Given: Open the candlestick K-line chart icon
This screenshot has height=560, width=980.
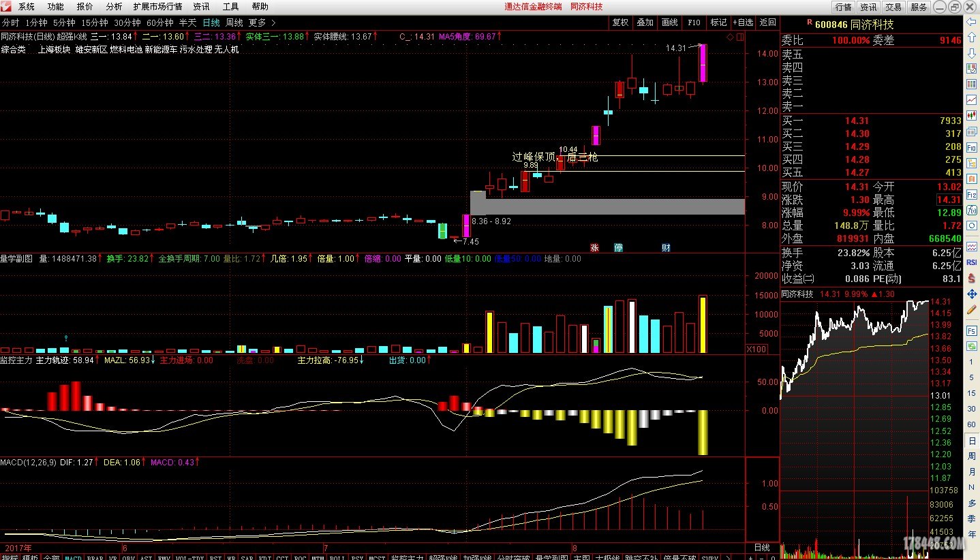Looking at the screenshot, I should (x=972, y=115).
